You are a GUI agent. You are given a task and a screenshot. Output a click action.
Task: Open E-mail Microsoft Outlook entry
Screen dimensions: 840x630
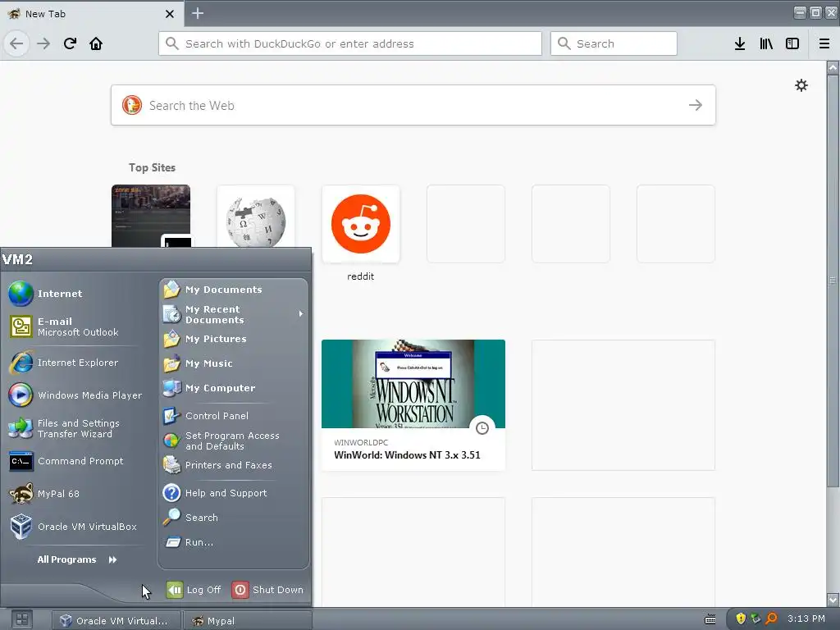click(76, 326)
